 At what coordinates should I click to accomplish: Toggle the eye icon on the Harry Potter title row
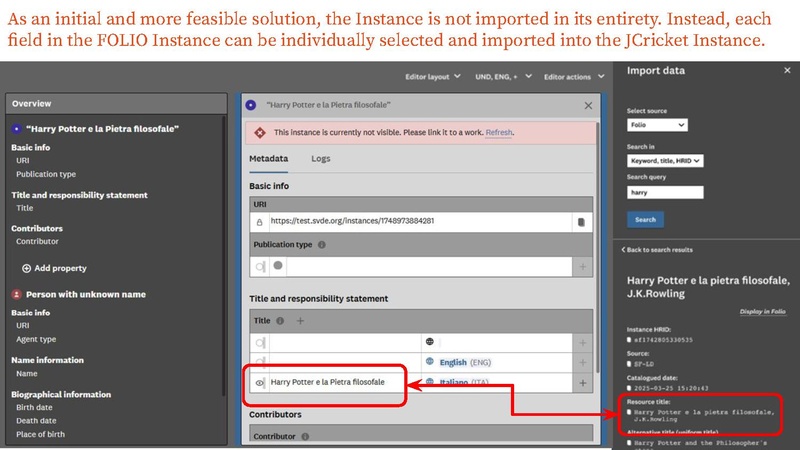(x=259, y=383)
